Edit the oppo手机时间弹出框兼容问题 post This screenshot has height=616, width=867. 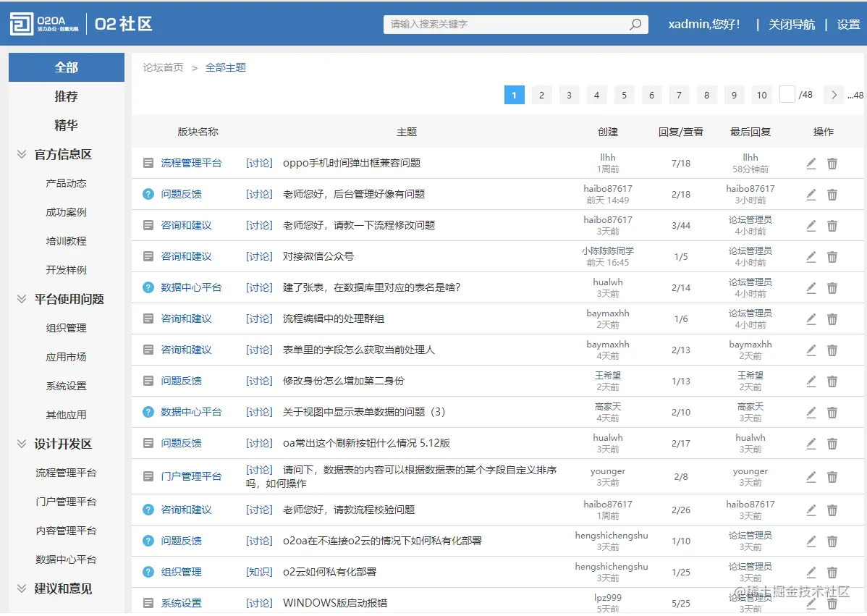tap(811, 163)
